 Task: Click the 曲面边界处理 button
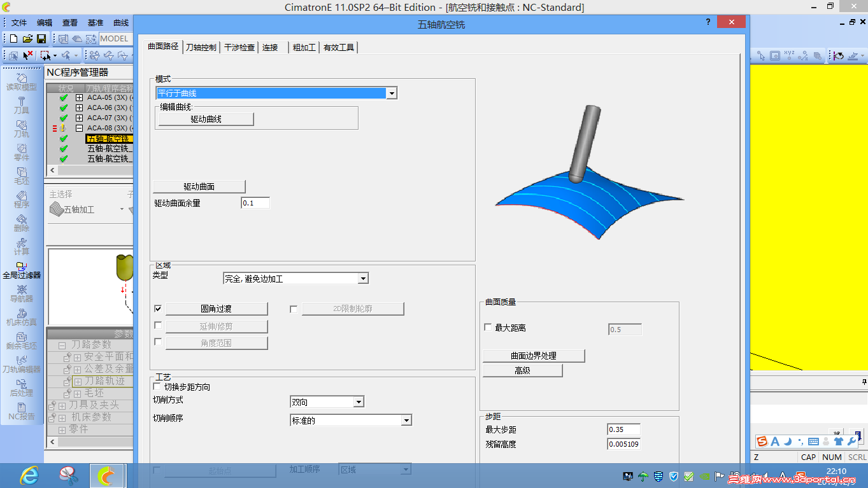[x=534, y=356]
